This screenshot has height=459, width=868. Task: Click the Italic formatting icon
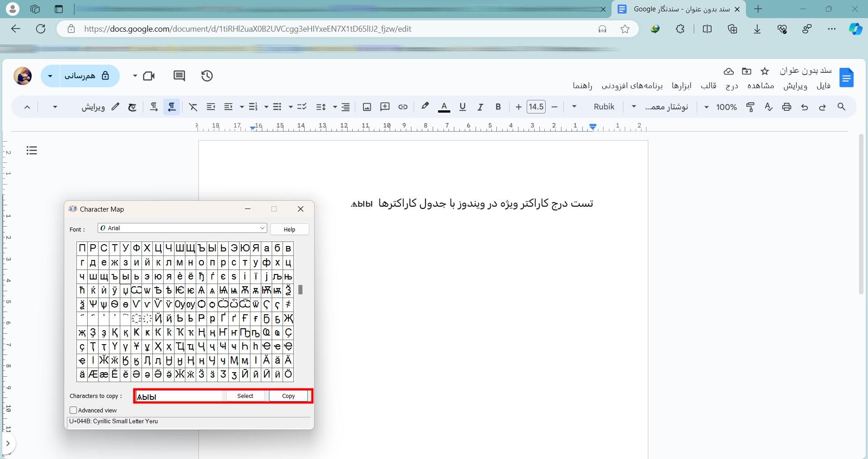click(x=480, y=107)
